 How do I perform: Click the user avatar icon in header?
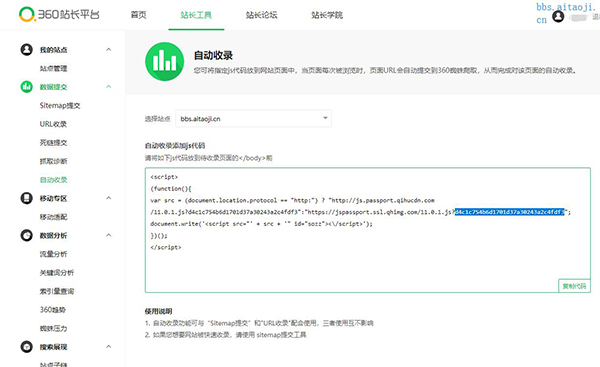coord(558,16)
